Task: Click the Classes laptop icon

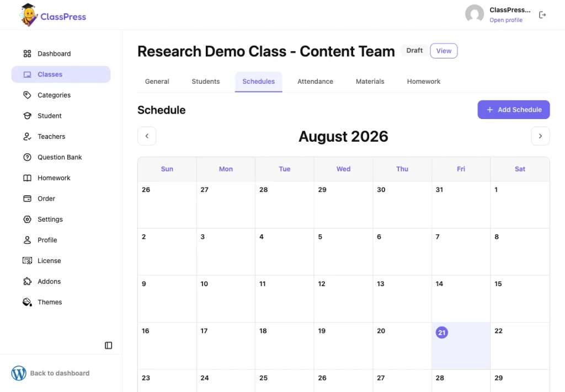Action: coord(28,74)
